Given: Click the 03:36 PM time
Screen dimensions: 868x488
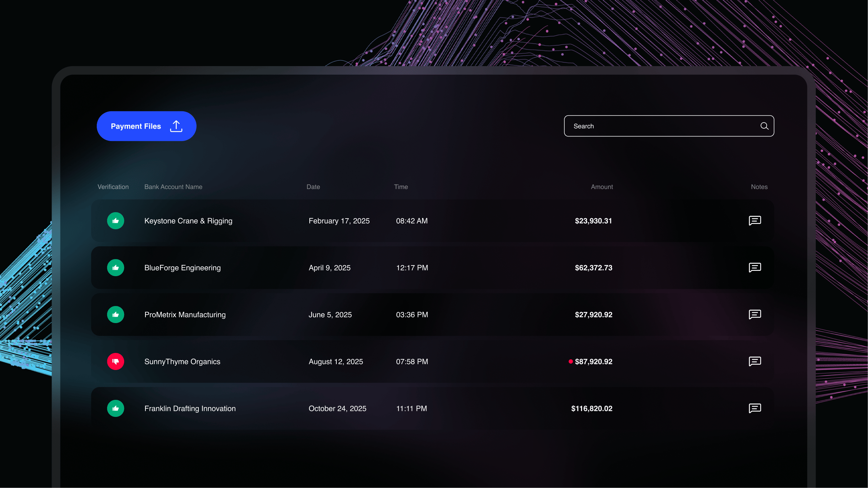Looking at the screenshot, I should [412, 315].
